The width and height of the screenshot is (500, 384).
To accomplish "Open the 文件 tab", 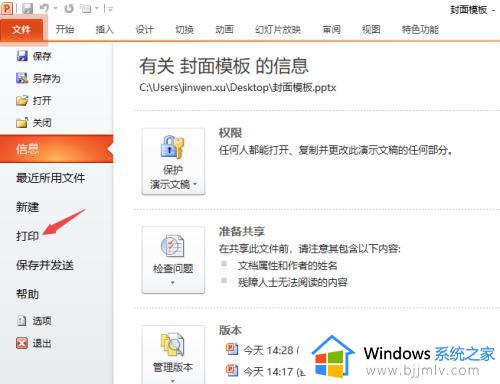I will click(x=21, y=30).
